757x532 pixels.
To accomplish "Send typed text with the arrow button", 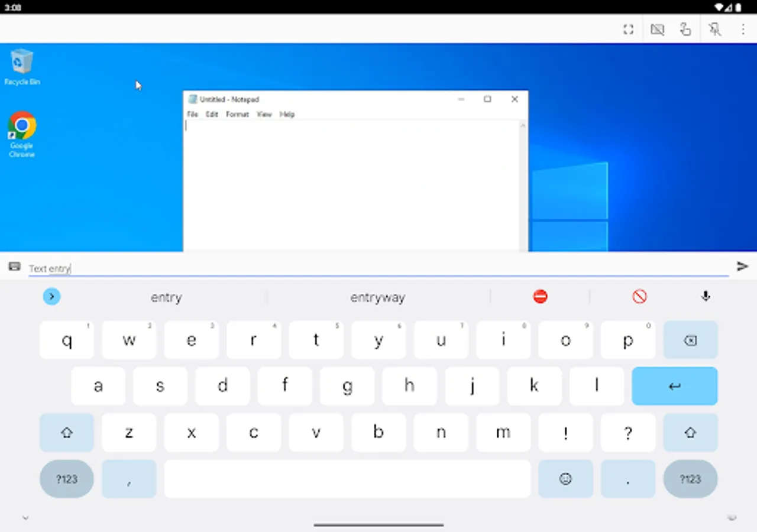I will pyautogui.click(x=743, y=266).
